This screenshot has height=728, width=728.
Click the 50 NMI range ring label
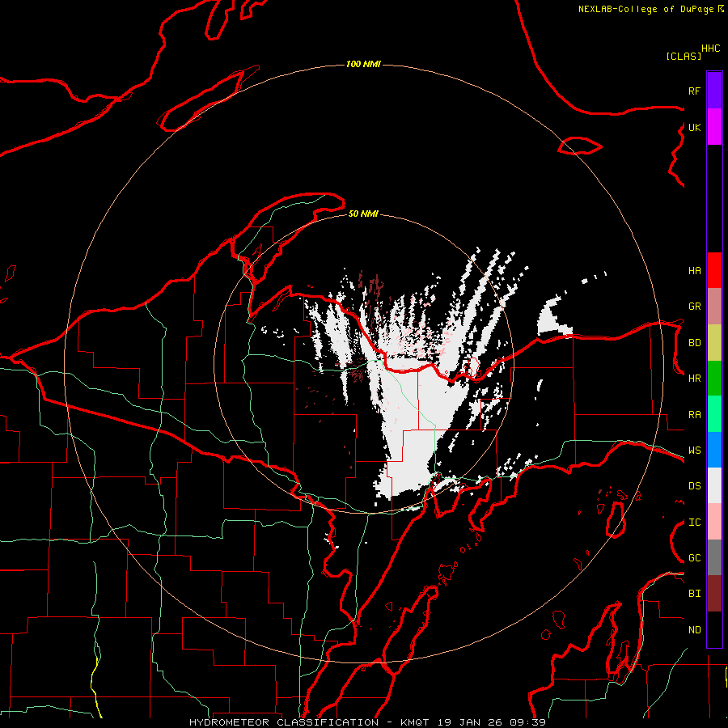point(363,214)
